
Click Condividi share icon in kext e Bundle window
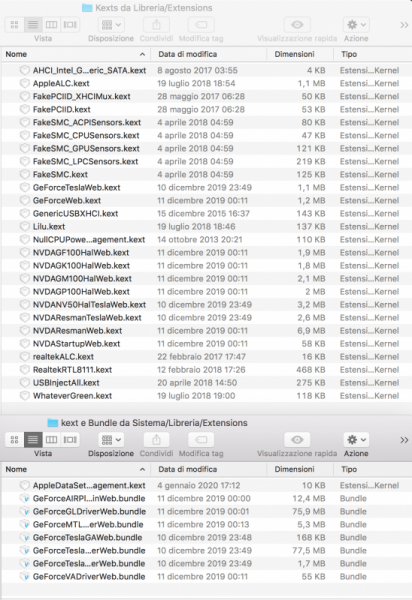(x=156, y=440)
